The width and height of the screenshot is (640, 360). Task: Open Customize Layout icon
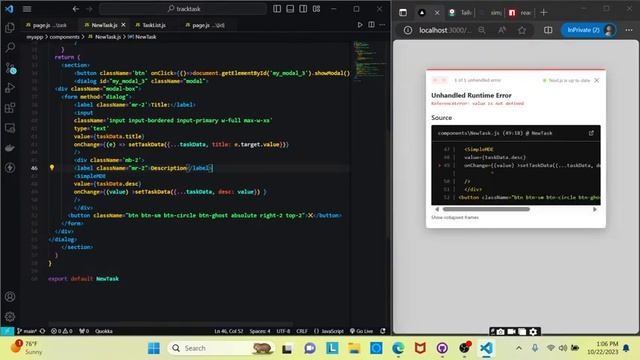pyautogui.click(x=316, y=9)
